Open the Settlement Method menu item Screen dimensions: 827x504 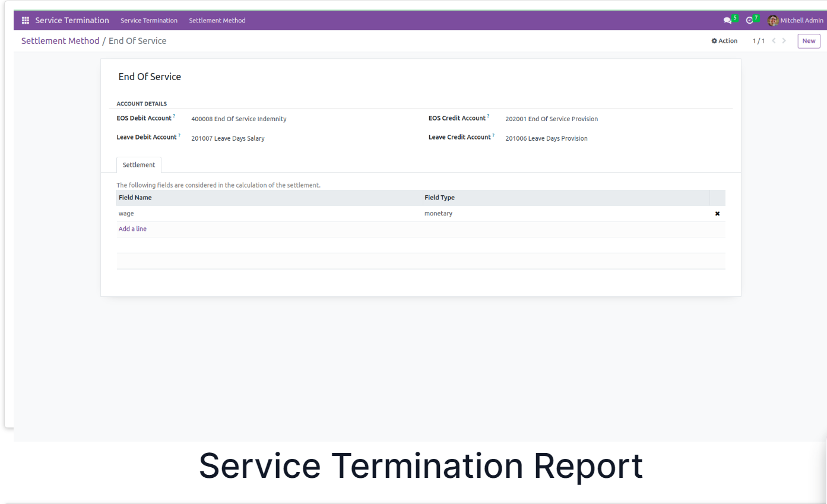coord(217,20)
